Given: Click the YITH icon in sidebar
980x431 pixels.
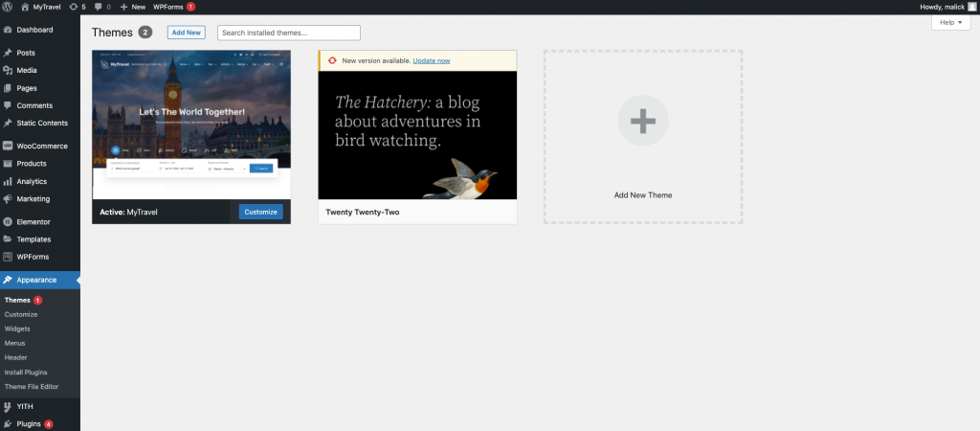Looking at the screenshot, I should (8, 407).
